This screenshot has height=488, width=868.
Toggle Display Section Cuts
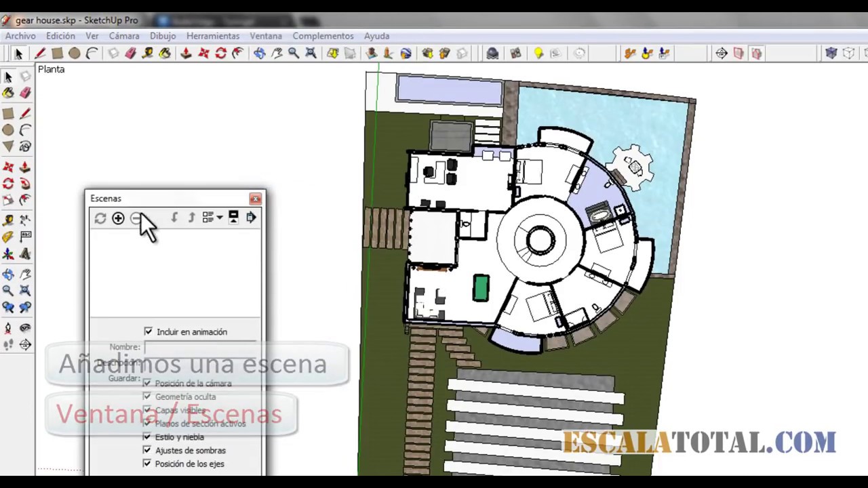756,54
